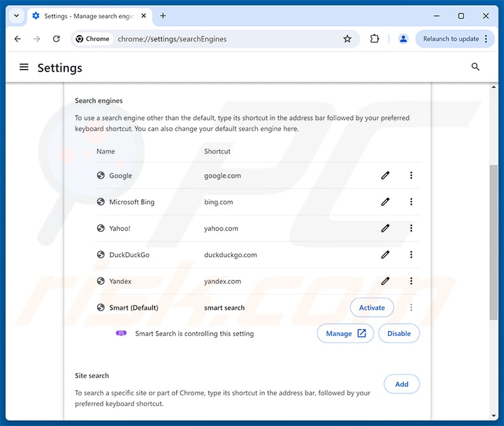Viewport: 504px width, 426px height.
Task: Click the yandex.com shortcut text
Action: click(x=223, y=281)
